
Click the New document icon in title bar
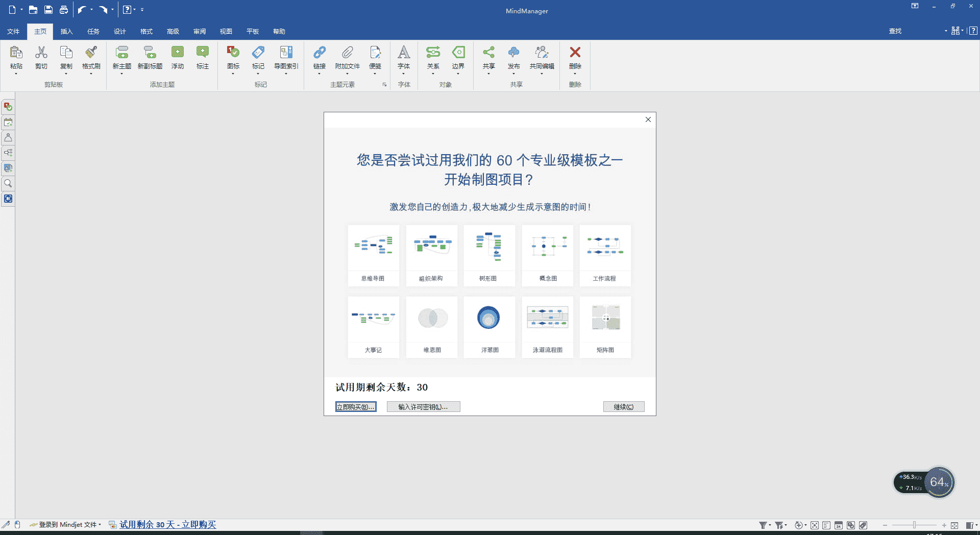tap(12, 10)
